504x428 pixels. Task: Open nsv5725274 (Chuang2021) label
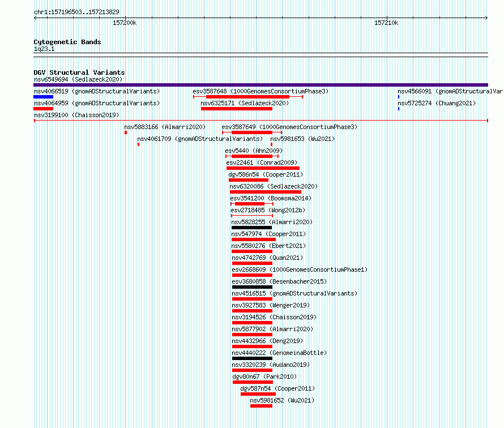(437, 103)
